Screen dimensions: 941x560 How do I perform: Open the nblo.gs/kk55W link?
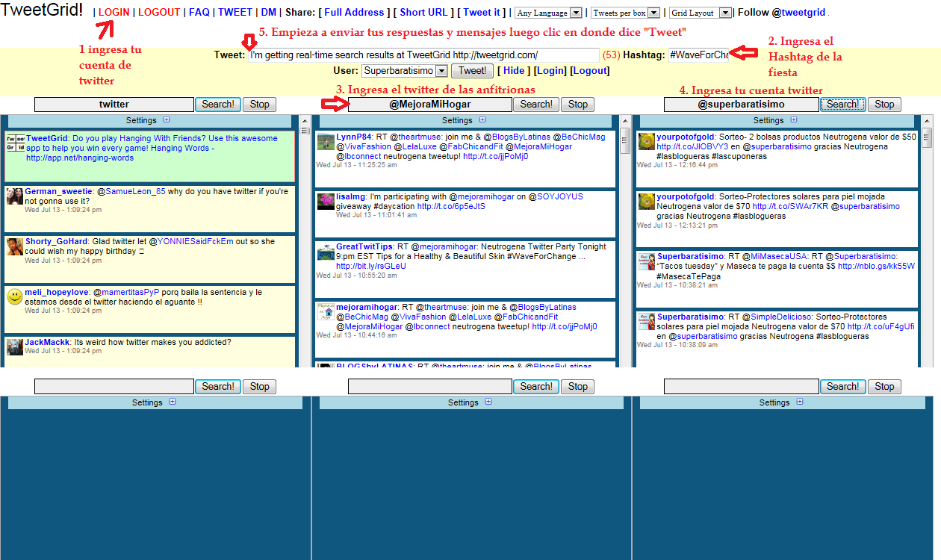pyautogui.click(x=876, y=266)
